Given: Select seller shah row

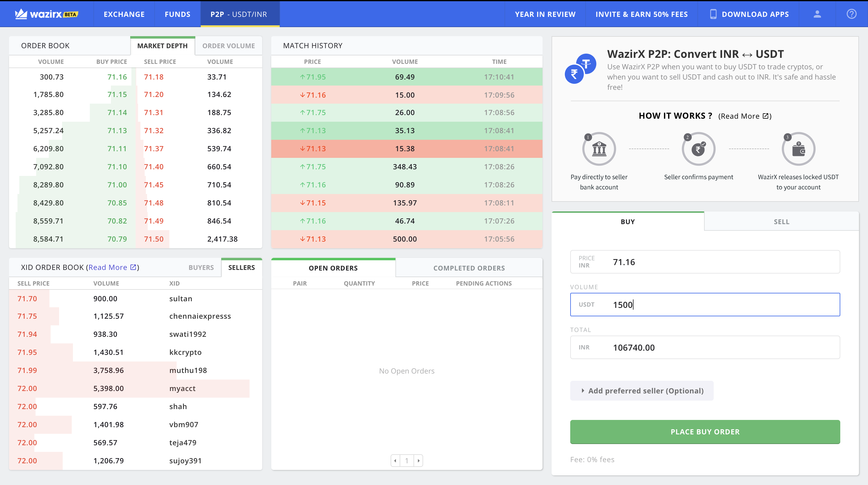Looking at the screenshot, I should (135, 406).
